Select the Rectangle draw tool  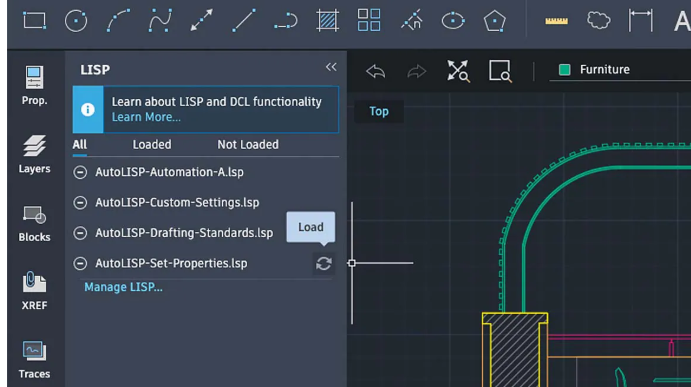point(34,20)
